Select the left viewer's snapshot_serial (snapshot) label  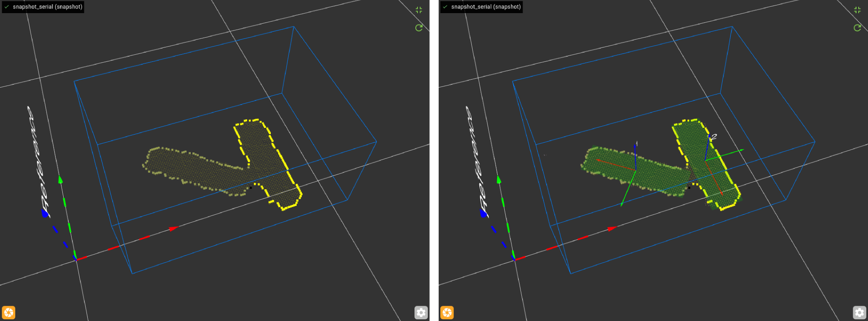47,7
